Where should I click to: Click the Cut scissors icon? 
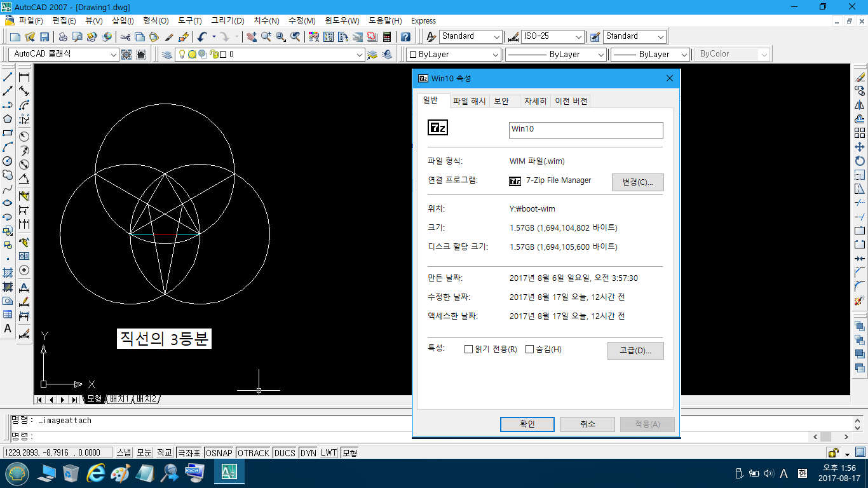[125, 37]
